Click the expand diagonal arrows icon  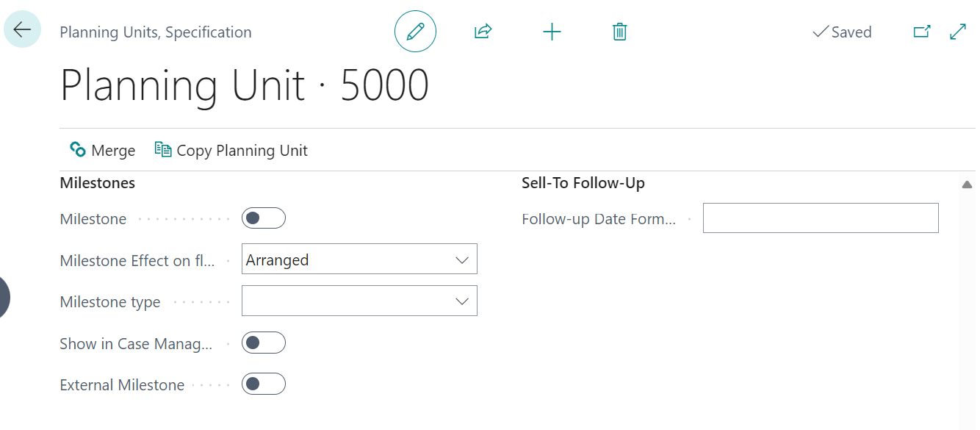[958, 32]
